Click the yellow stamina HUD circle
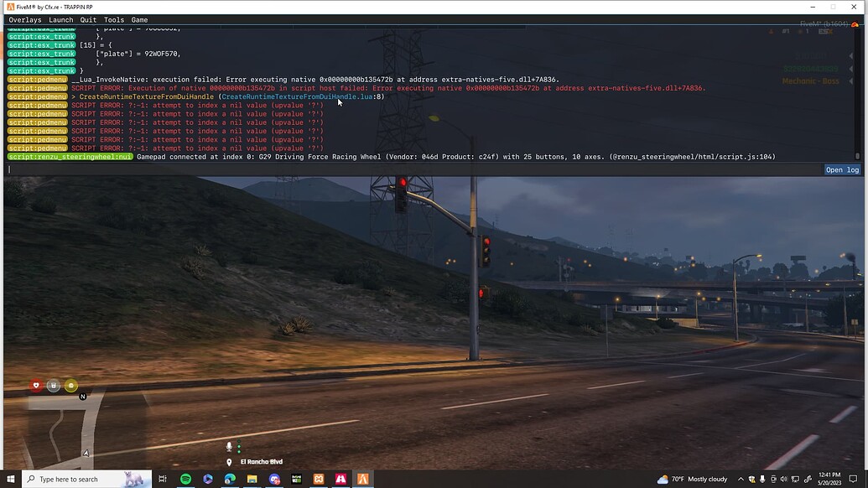868x488 pixels. [x=71, y=385]
